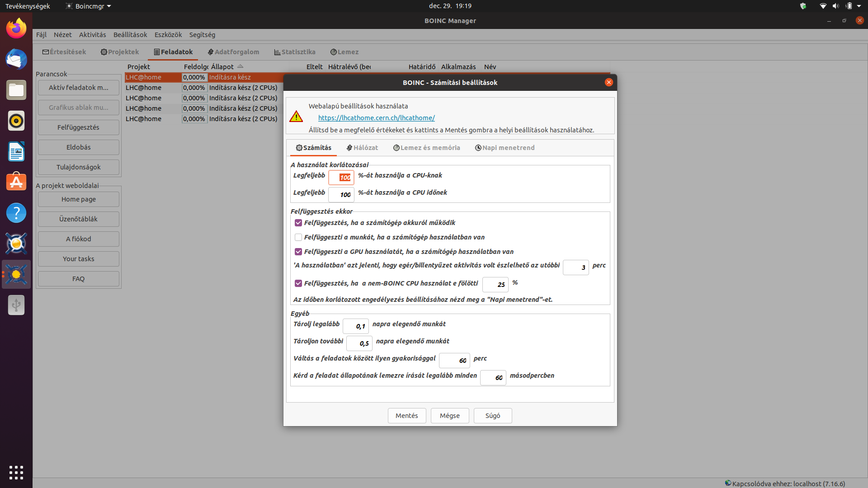The height and width of the screenshot is (488, 868).
Task: Open the Napi menetrend tab
Action: click(x=505, y=148)
